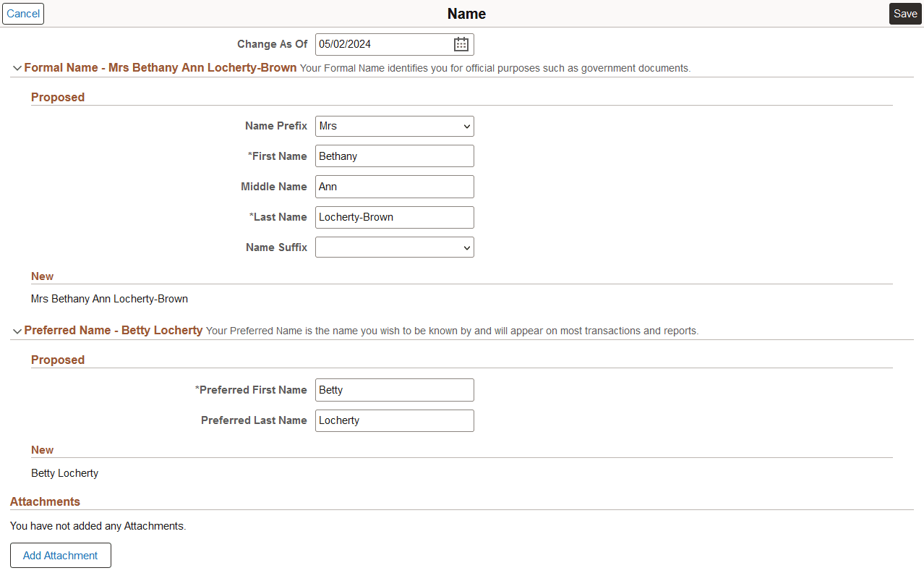
Task: Click the Formal Name section heading
Action: (160, 67)
